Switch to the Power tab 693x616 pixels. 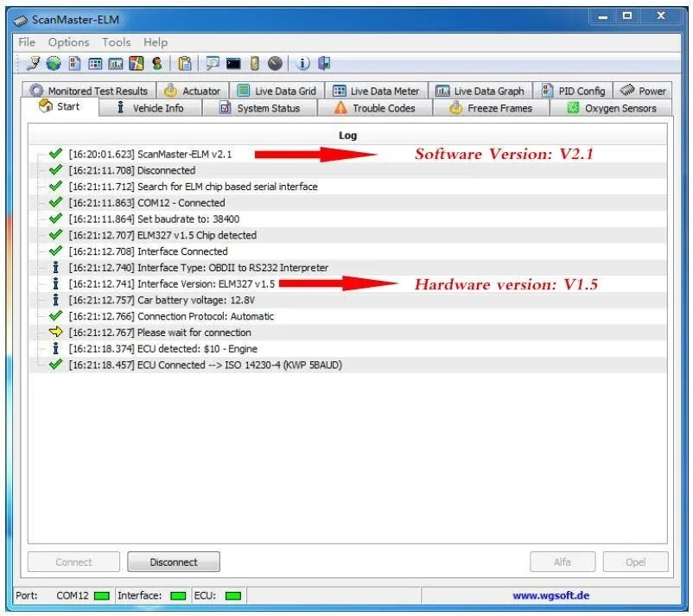coord(643,91)
